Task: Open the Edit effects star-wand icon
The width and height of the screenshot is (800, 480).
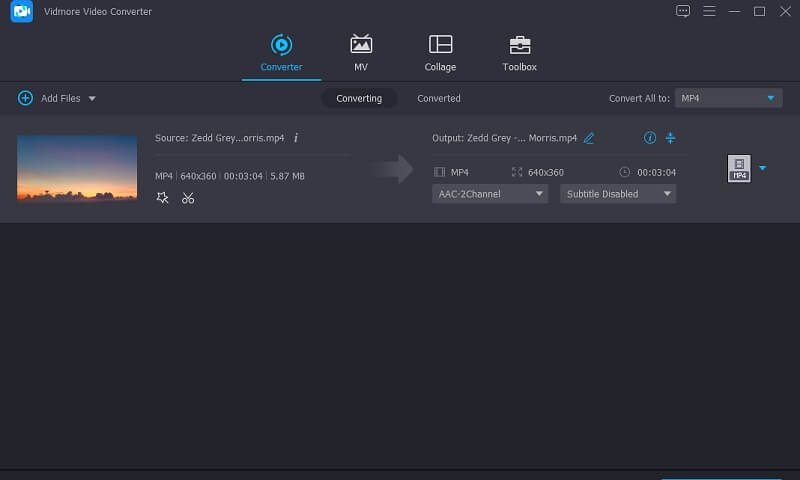Action: tap(163, 198)
